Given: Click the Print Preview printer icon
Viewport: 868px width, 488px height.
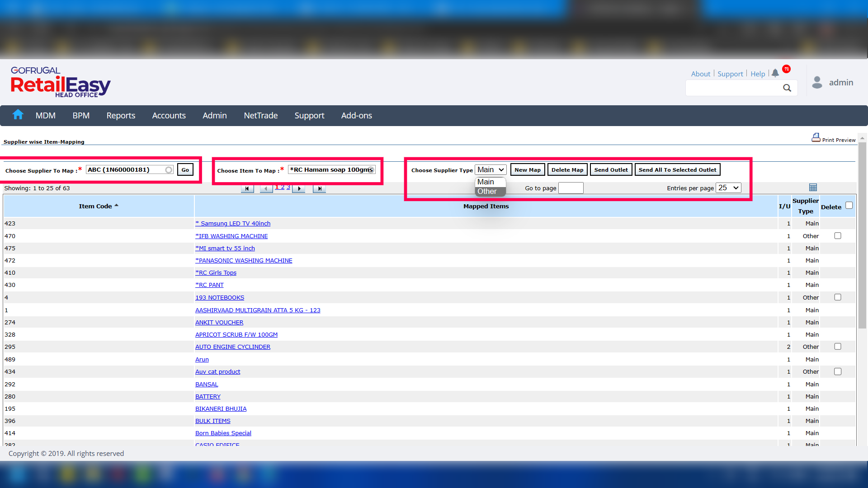Looking at the screenshot, I should pos(816,137).
